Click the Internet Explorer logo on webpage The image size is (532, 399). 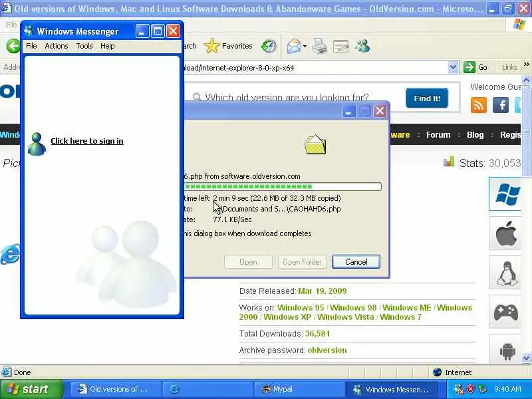click(9, 254)
